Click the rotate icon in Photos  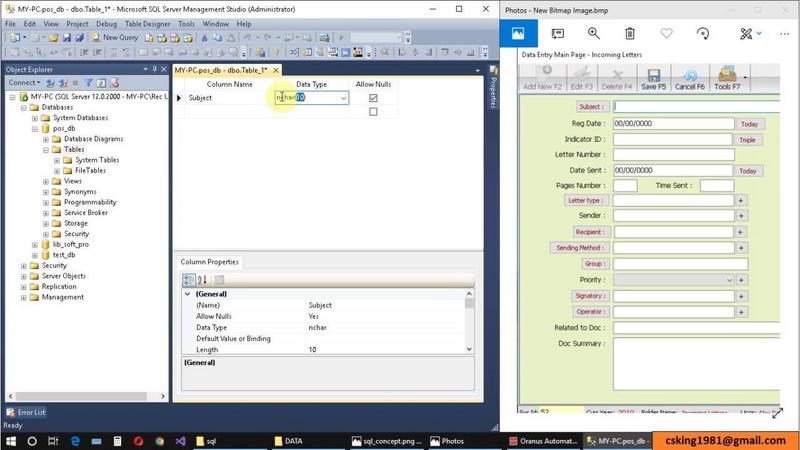pos(703,34)
